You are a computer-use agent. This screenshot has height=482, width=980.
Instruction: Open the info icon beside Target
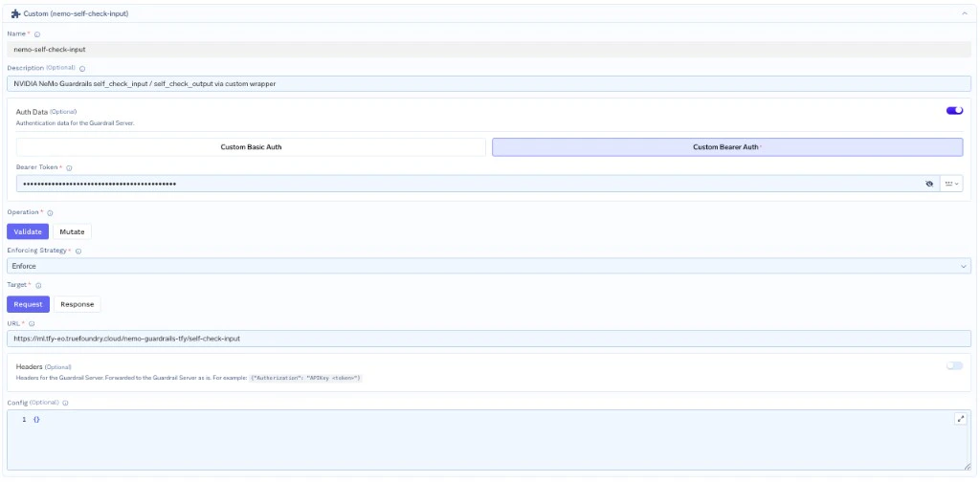click(x=38, y=285)
